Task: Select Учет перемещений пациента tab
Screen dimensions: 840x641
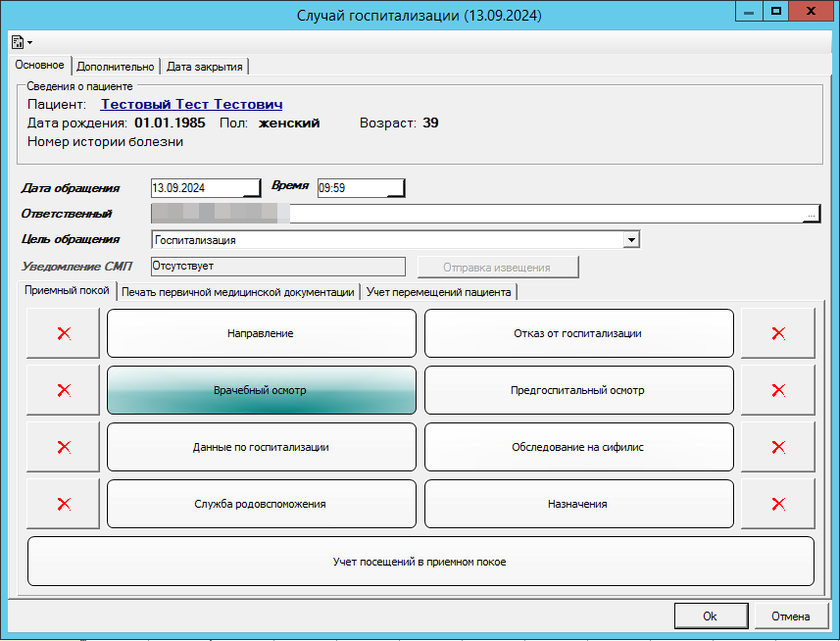Action: [x=438, y=292]
